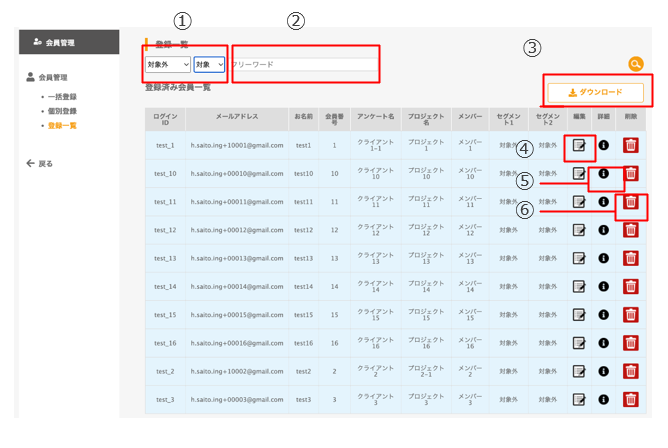Show details for test_15 member
The height and width of the screenshot is (448, 668).
[603, 315]
